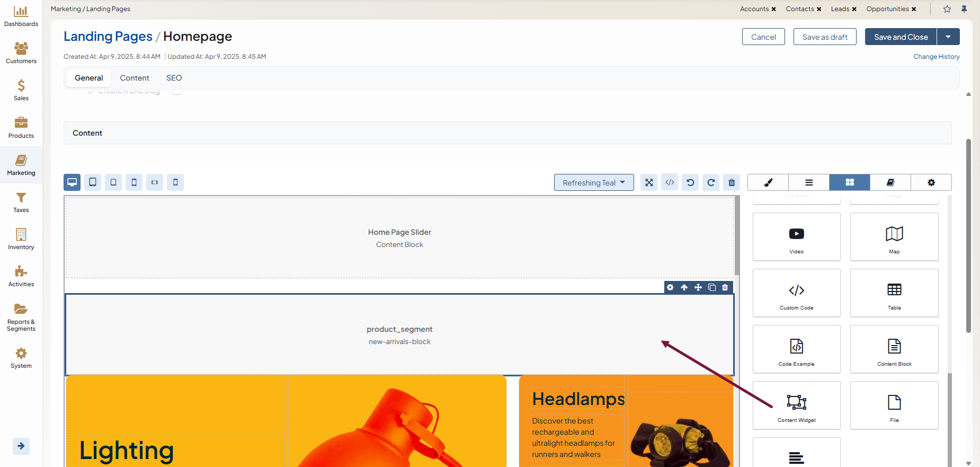Open the source code view

[x=670, y=182]
